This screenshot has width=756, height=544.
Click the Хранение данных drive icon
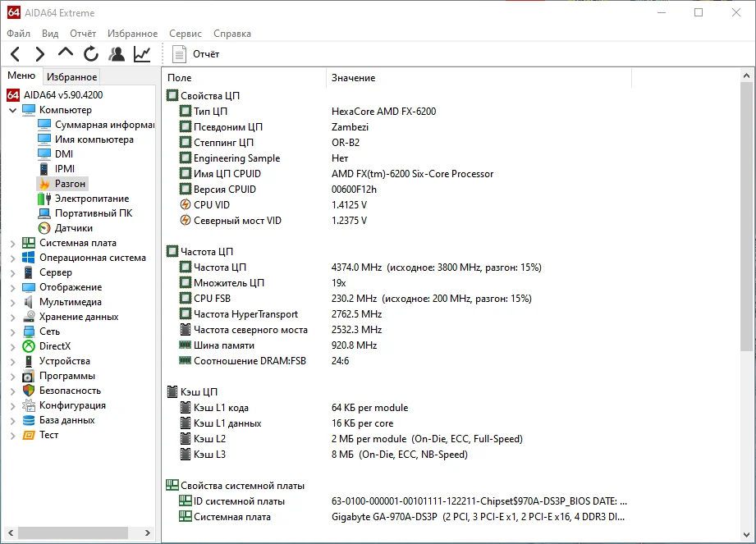pyautogui.click(x=29, y=317)
